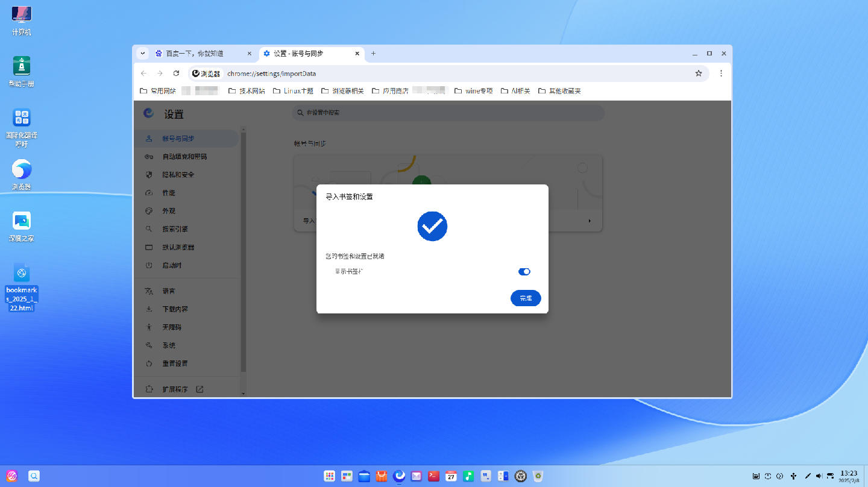This screenshot has width=868, height=487.
Task: Select the 深度之家 desktop icon
Action: (22, 227)
